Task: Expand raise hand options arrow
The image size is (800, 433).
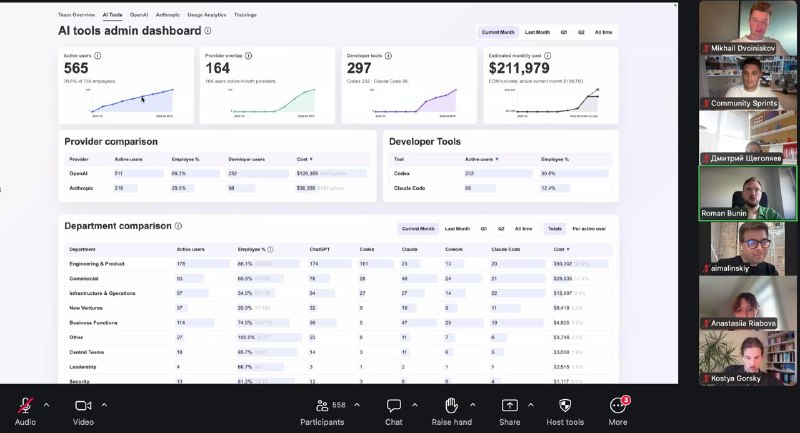Action: (472, 405)
